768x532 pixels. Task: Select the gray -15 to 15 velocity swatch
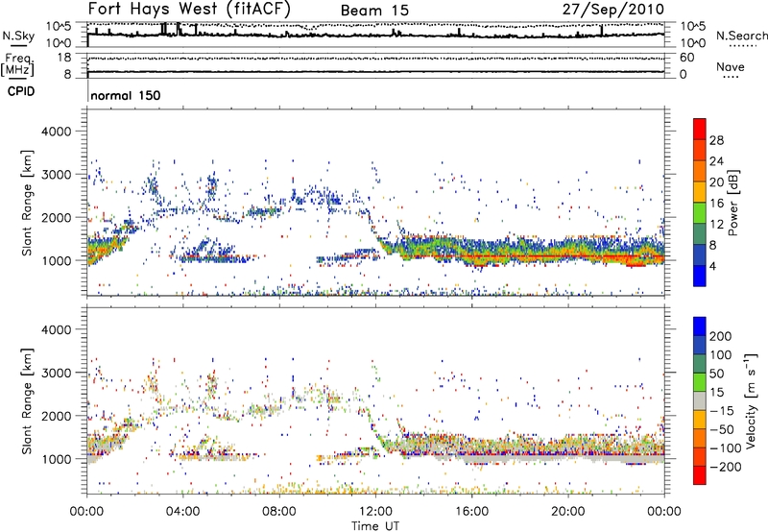coord(700,401)
